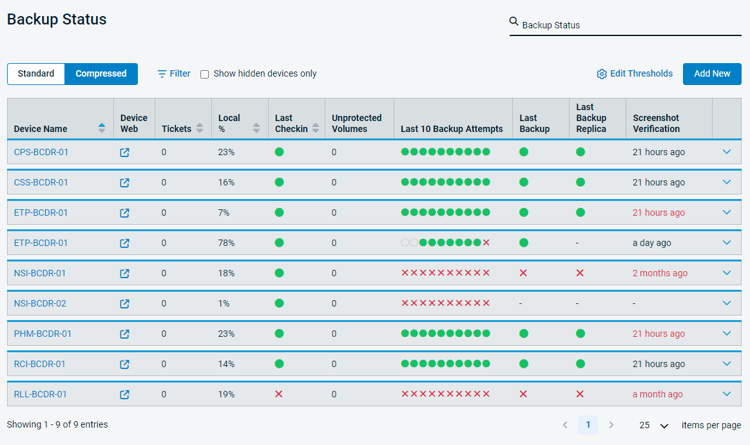Expand the row with 7% local usage
Screen dimensions: 750x445
click(x=727, y=212)
